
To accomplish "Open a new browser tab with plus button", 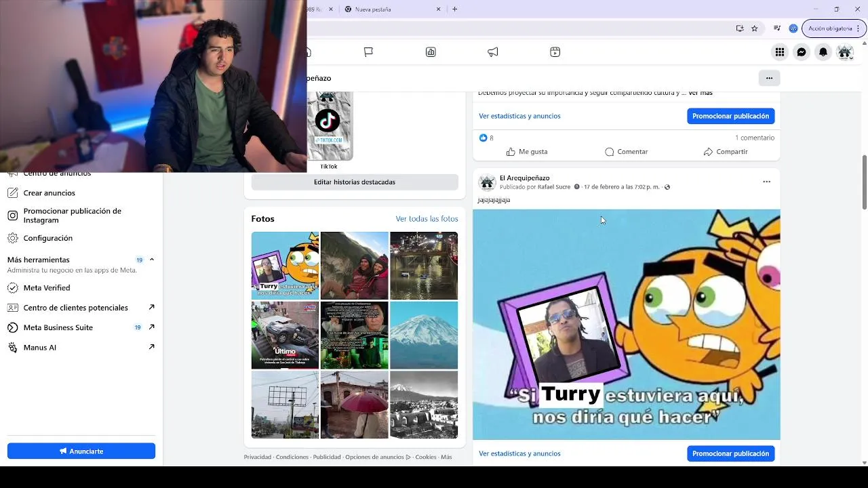I will click(x=454, y=9).
